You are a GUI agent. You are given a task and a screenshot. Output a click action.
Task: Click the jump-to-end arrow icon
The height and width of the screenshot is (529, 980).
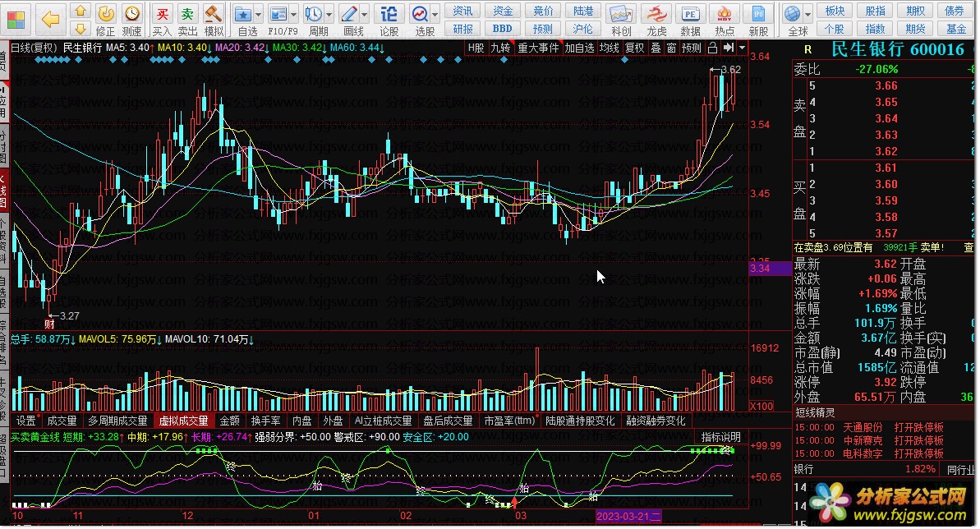[x=728, y=48]
